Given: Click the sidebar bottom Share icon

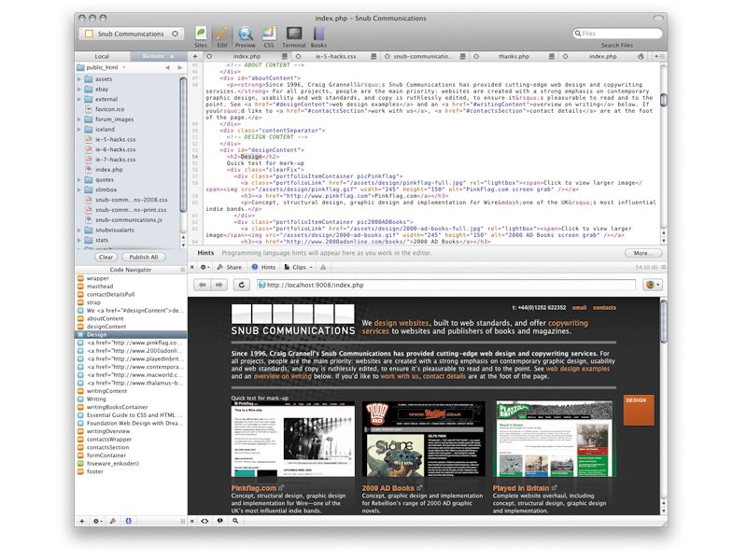Looking at the screenshot, I should pos(112,521).
